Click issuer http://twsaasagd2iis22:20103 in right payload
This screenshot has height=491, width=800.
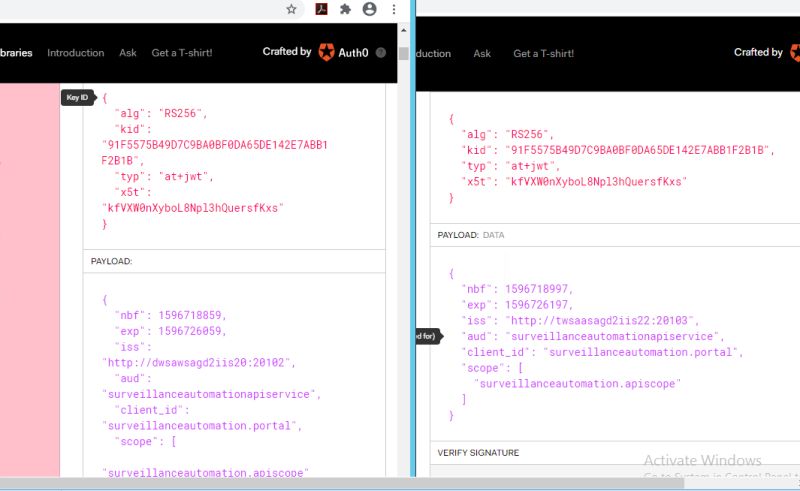point(602,321)
